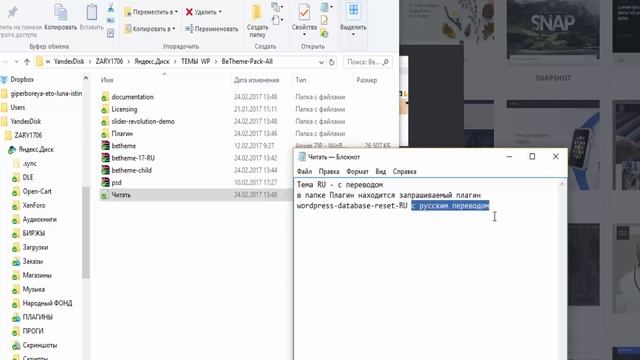The height and width of the screenshot is (360, 640).
Task: Select the Плагин folder
Action: [x=122, y=134]
